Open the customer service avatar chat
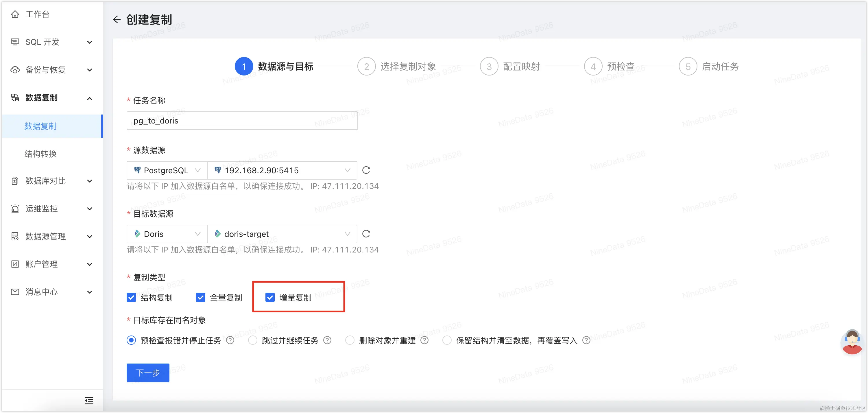Viewport: 868px width, 413px height. click(x=852, y=342)
